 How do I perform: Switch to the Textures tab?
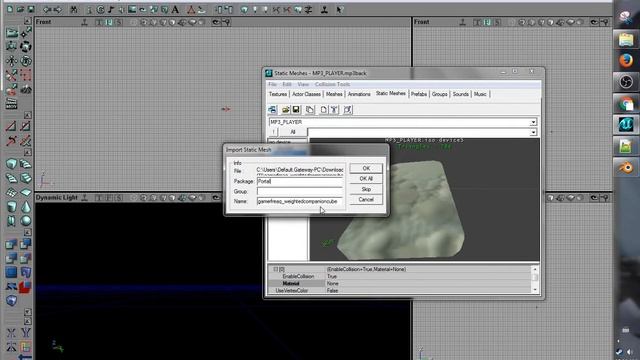(x=278, y=94)
